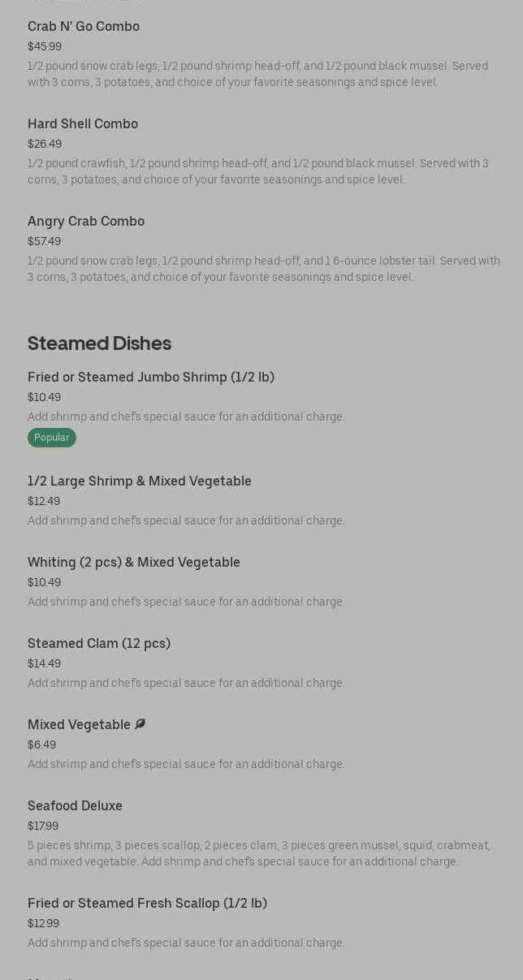Select the Mixed Vegetable item title
Screen dimensions: 523x980
tap(79, 725)
